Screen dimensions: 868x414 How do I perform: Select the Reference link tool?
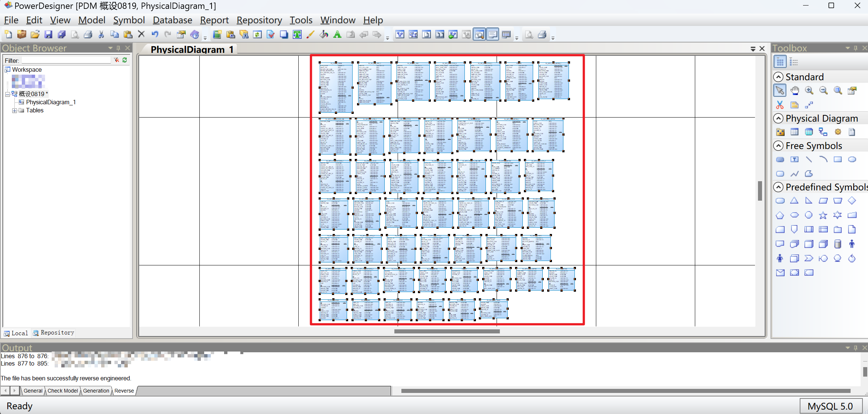[823, 132]
